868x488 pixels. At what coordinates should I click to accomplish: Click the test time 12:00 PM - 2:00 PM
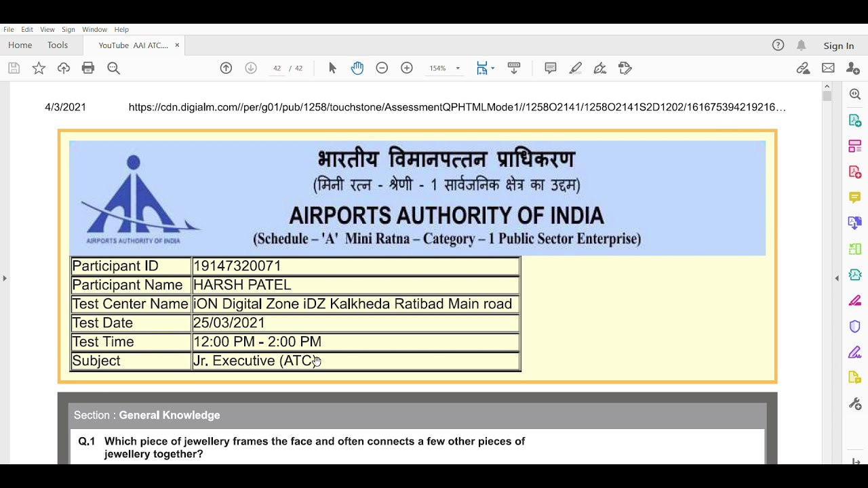coord(257,342)
